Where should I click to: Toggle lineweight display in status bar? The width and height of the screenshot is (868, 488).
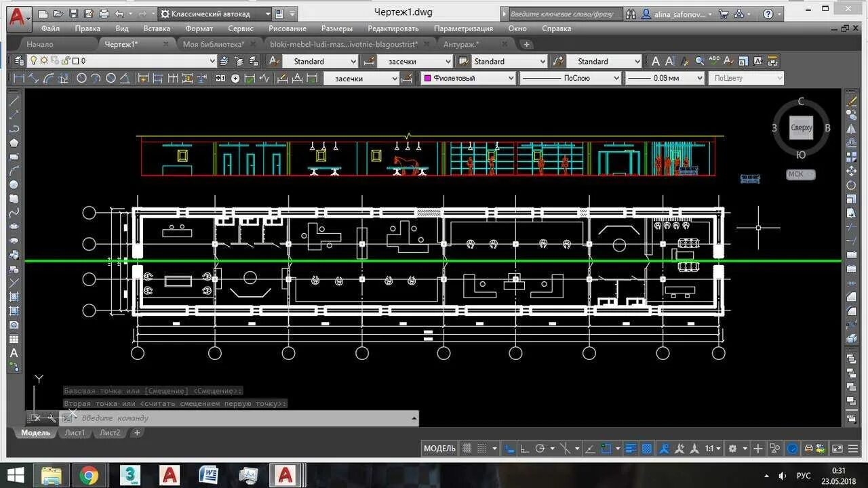pyautogui.click(x=630, y=449)
